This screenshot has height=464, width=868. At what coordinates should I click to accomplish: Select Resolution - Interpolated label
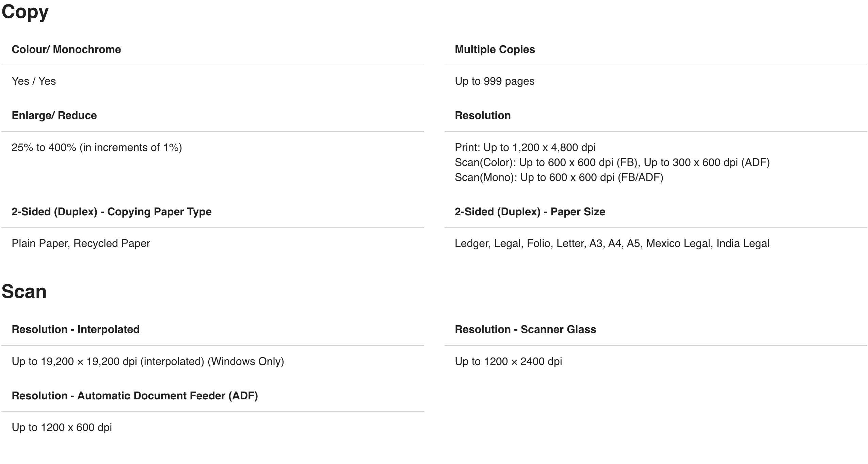76,329
